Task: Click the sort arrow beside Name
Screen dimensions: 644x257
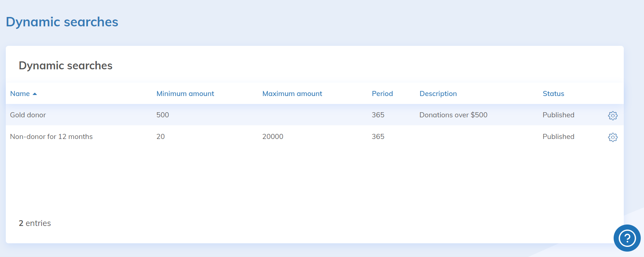Action: click(35, 94)
